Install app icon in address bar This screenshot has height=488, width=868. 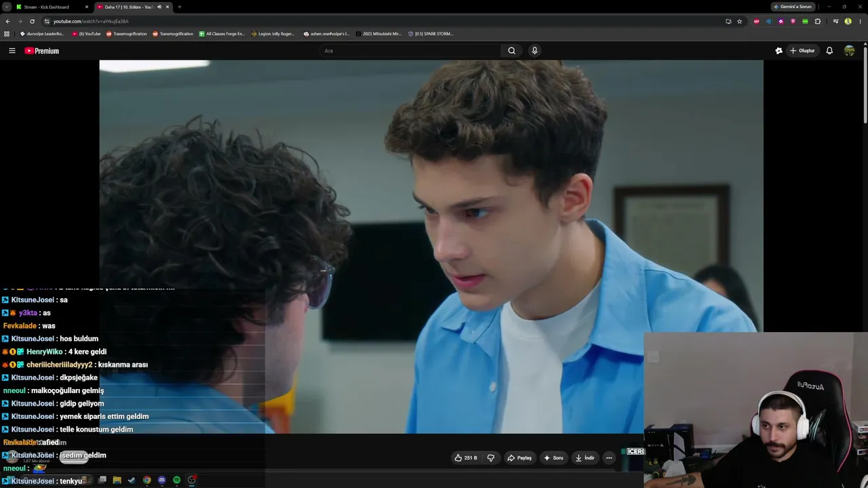[x=728, y=21]
